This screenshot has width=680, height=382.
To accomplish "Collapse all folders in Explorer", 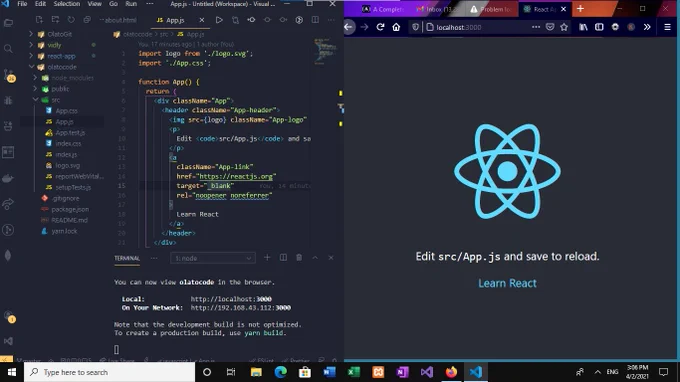I will point(87,20).
